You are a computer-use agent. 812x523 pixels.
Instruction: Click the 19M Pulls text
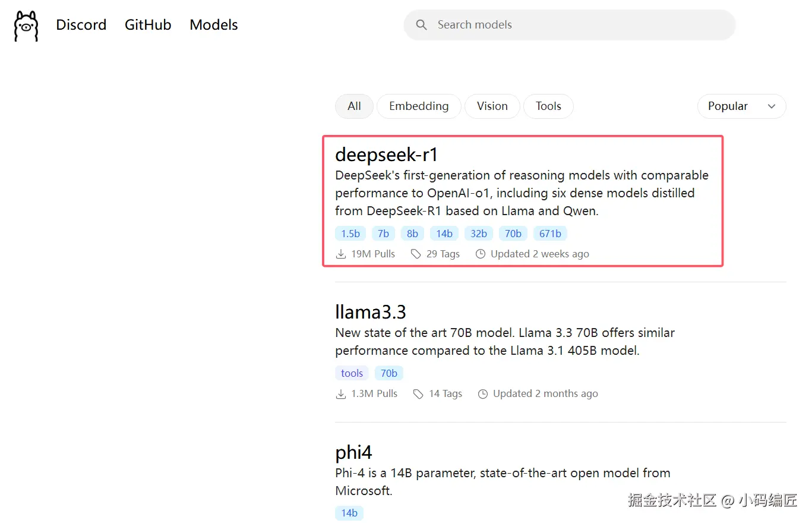pyautogui.click(x=373, y=254)
